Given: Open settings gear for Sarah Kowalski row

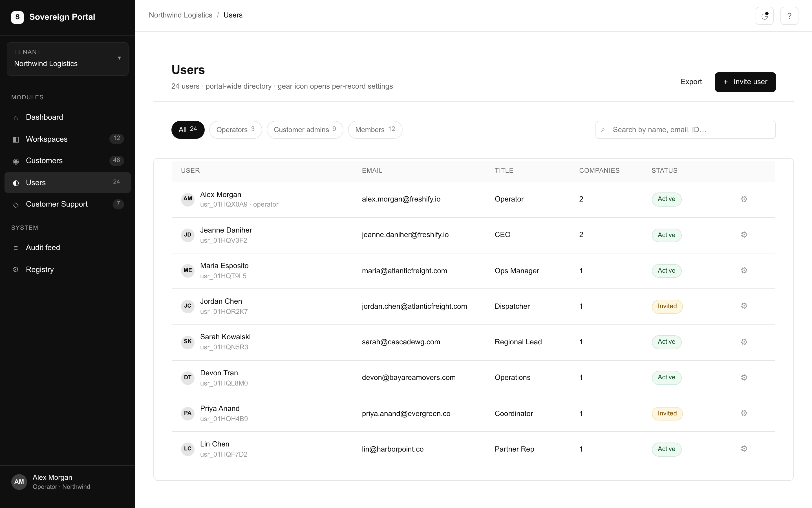Looking at the screenshot, I should pos(744,342).
